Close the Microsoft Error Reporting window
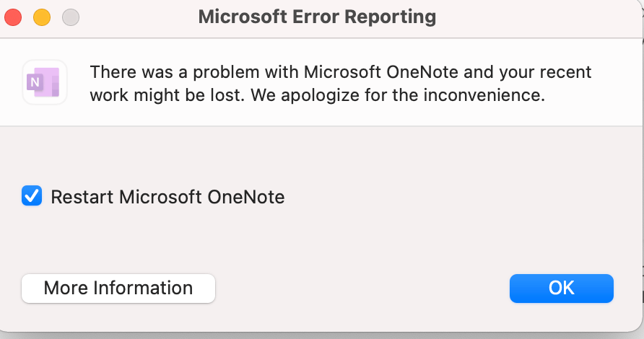 click(14, 16)
